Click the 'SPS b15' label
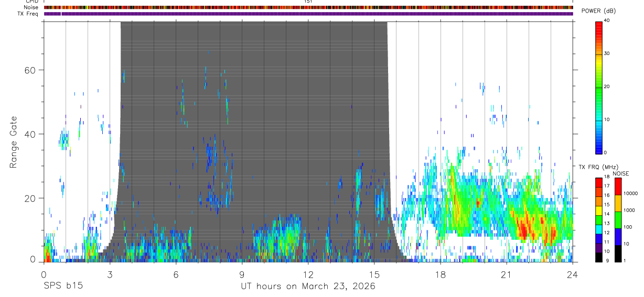 point(63,287)
